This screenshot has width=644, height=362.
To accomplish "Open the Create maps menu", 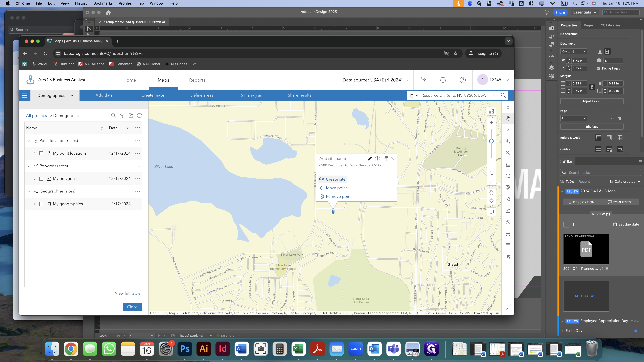I will (x=153, y=95).
